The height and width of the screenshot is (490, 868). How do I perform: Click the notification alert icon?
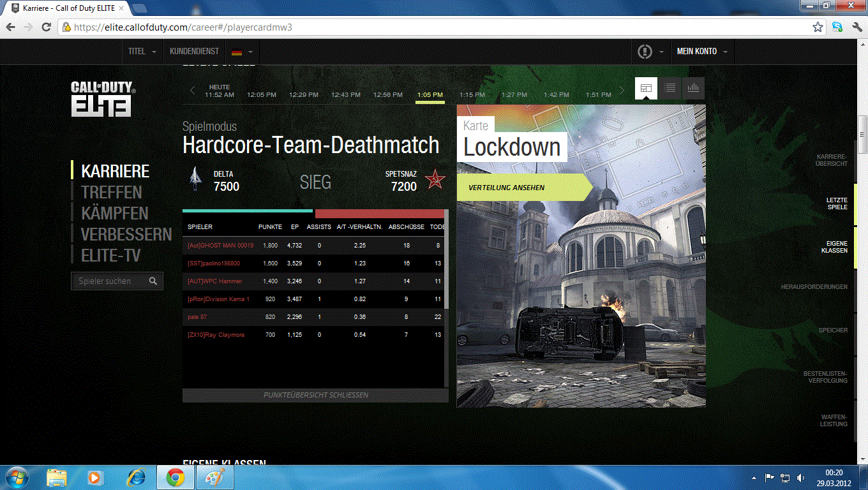[x=645, y=52]
